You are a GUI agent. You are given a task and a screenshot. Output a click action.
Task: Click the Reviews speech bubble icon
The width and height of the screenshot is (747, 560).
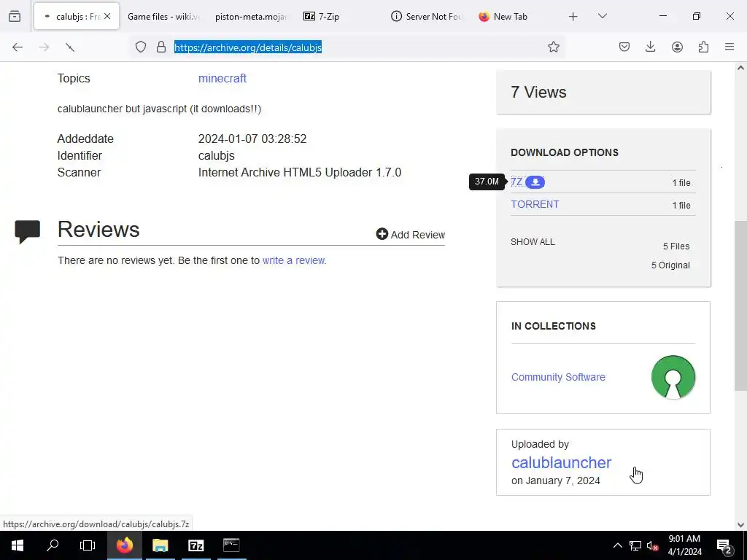[x=28, y=232]
